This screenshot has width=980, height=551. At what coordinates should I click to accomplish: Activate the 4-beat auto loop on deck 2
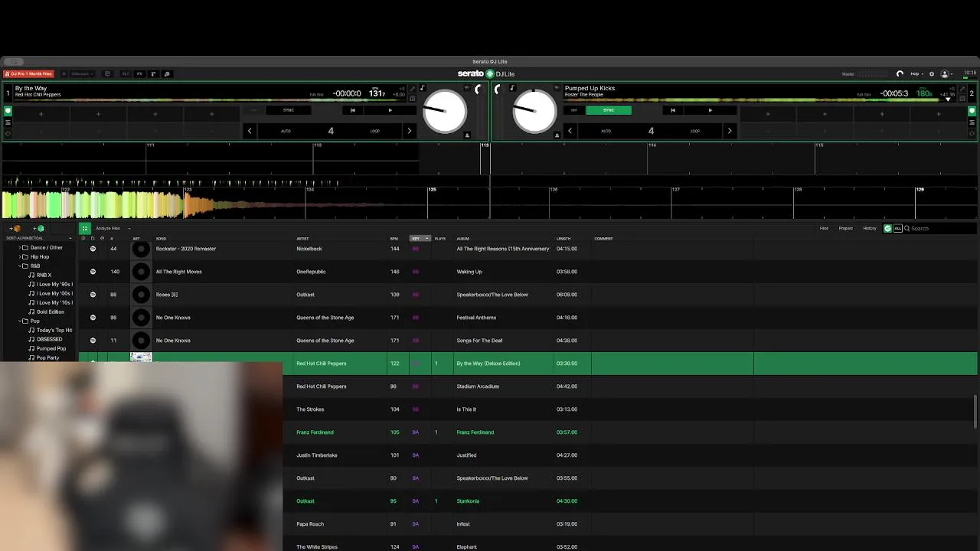click(651, 131)
